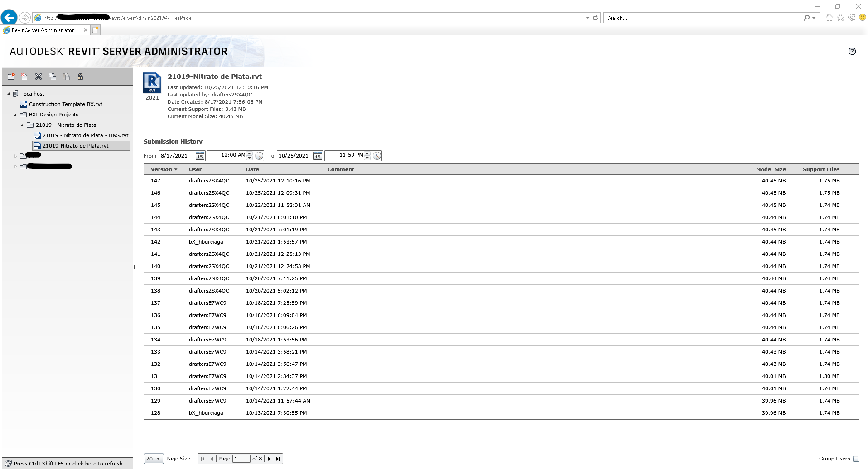868x470 pixels.
Task: Select Construction Template BX.rvt in tree
Action: pyautogui.click(x=66, y=104)
